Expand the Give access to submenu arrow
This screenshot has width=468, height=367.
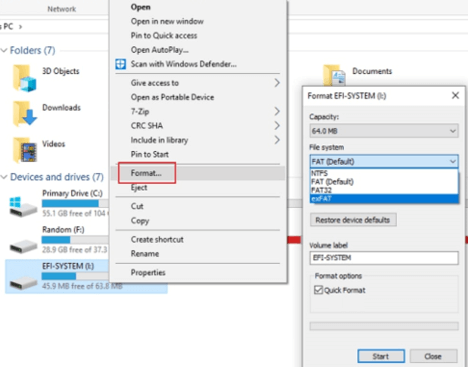pyautogui.click(x=277, y=83)
